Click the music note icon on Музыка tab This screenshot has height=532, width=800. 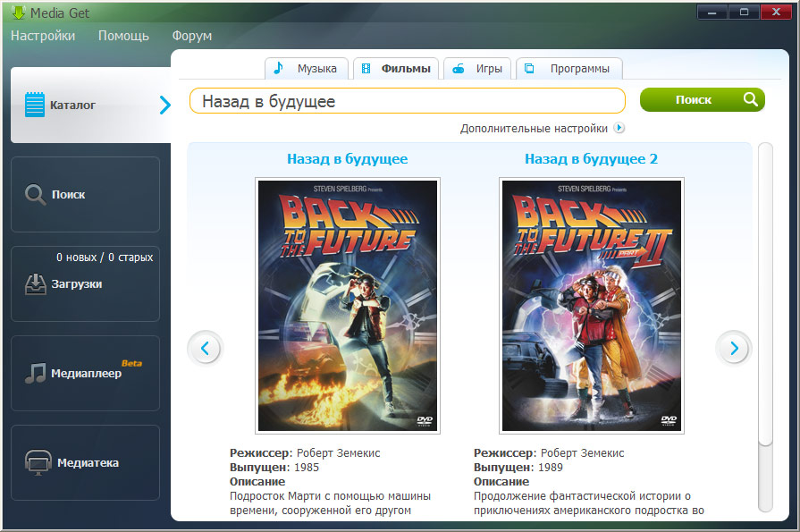(279, 68)
